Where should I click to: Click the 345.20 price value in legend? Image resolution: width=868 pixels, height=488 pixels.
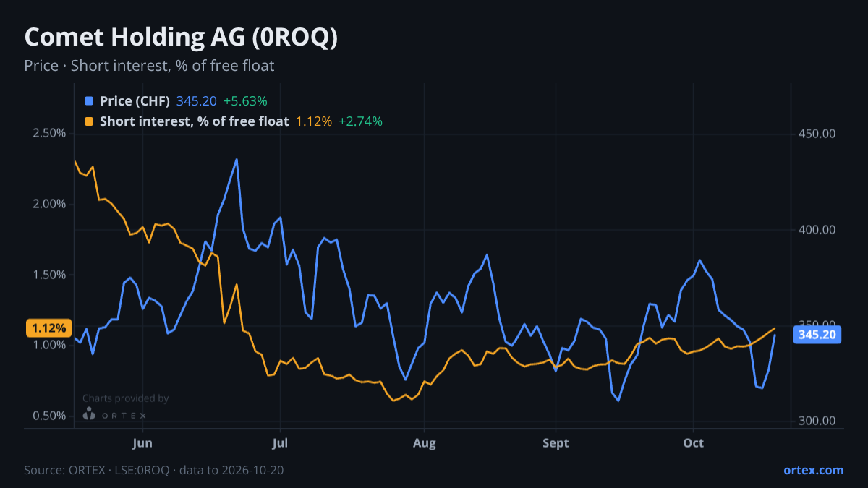pos(197,101)
